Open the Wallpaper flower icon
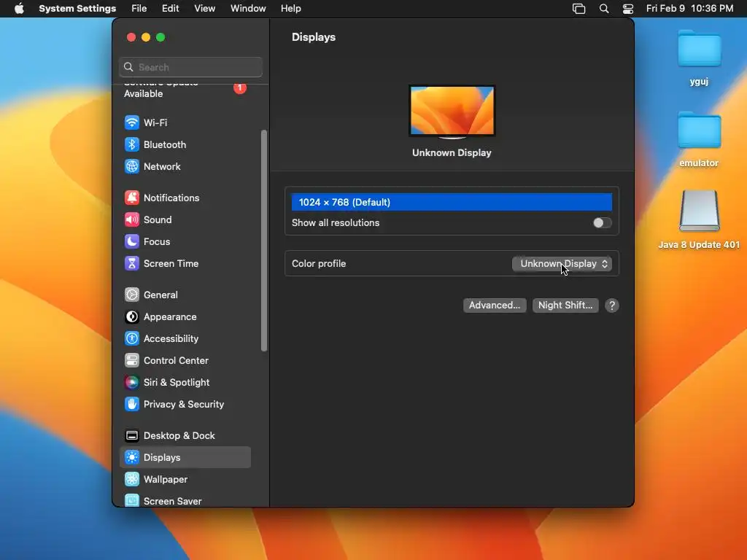The height and width of the screenshot is (560, 747). (x=132, y=480)
